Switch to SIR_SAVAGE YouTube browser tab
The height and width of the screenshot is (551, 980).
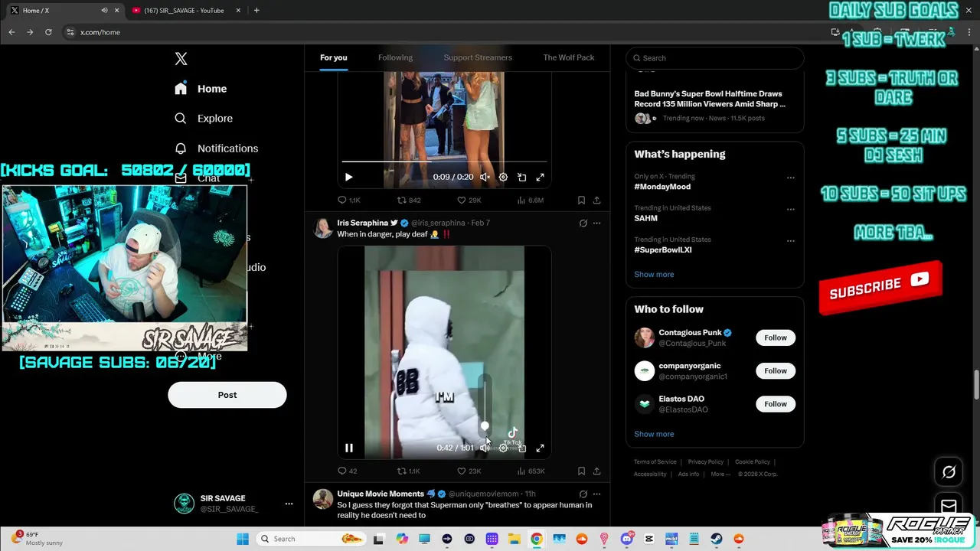click(184, 11)
